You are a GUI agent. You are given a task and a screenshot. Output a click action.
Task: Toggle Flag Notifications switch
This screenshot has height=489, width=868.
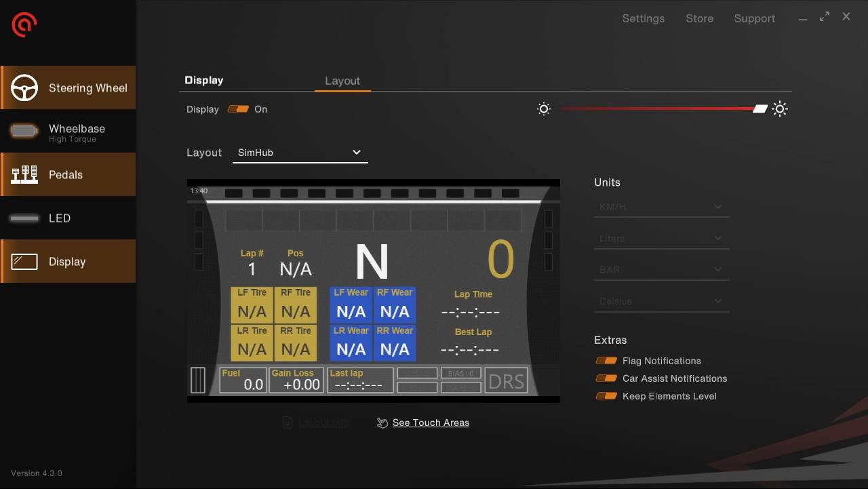(606, 361)
